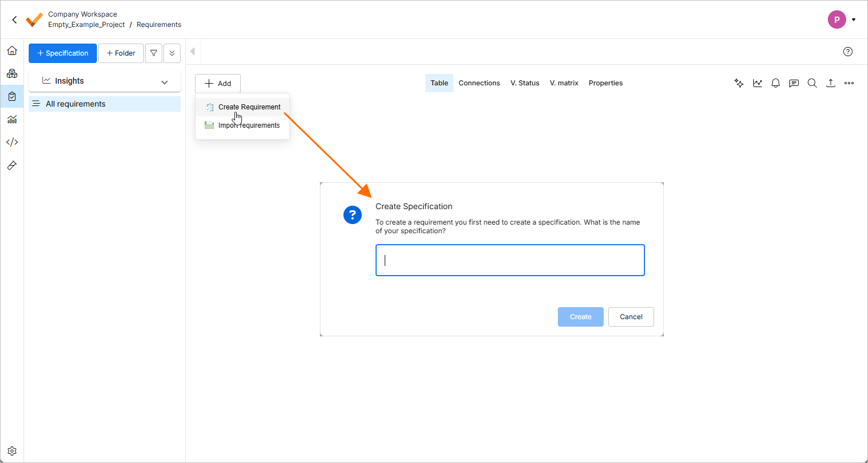Screen dimensions: 868x463
Task: Open settings gear in sidebar
Action: coord(12,451)
